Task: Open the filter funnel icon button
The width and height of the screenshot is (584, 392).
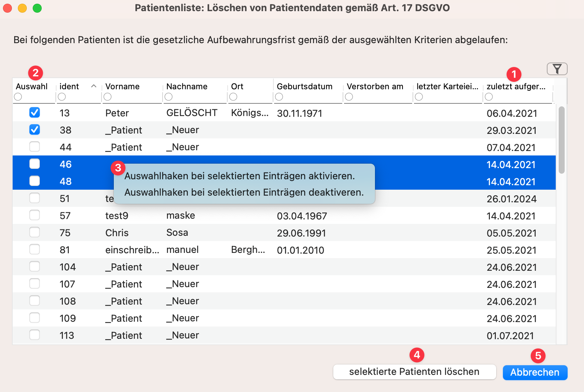Action: [557, 69]
